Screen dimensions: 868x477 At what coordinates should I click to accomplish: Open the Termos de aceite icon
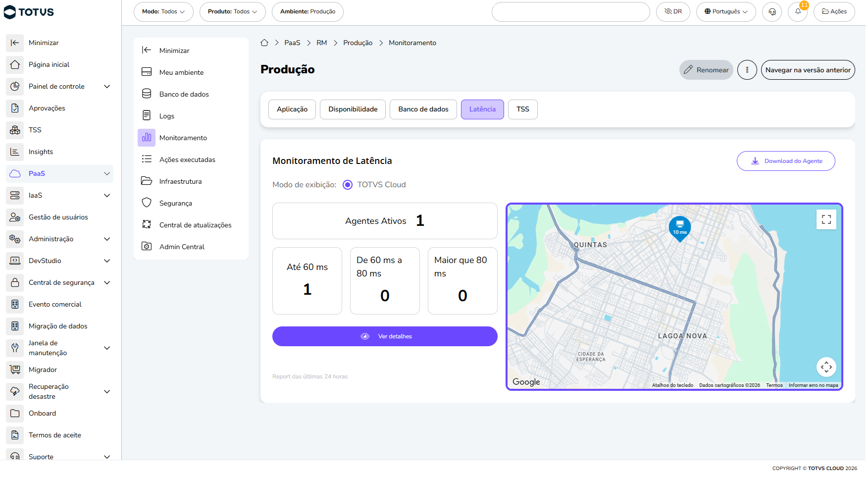point(15,435)
